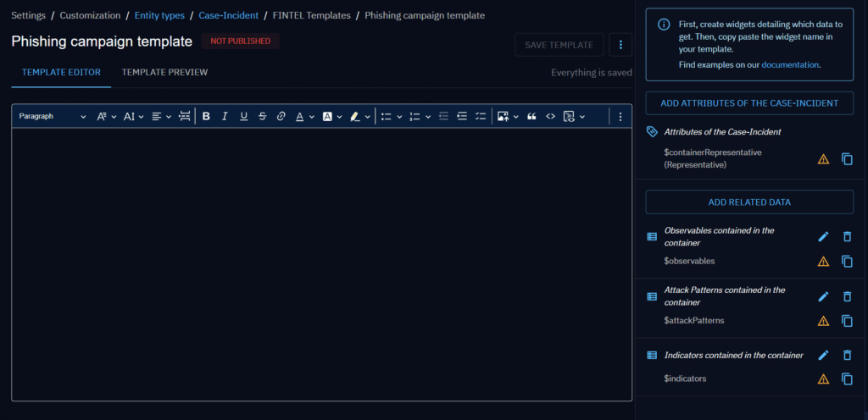
Task: Insert a link using the link icon
Action: pos(281,117)
